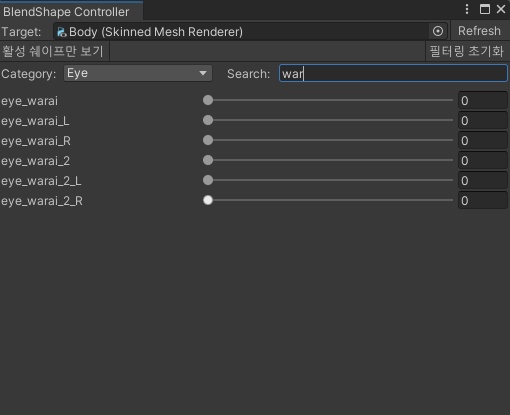Click the eye_warai slider handle

[208, 100]
